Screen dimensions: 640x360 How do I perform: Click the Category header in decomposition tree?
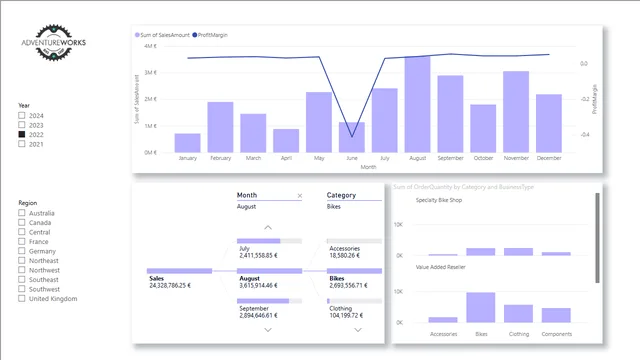click(x=341, y=195)
